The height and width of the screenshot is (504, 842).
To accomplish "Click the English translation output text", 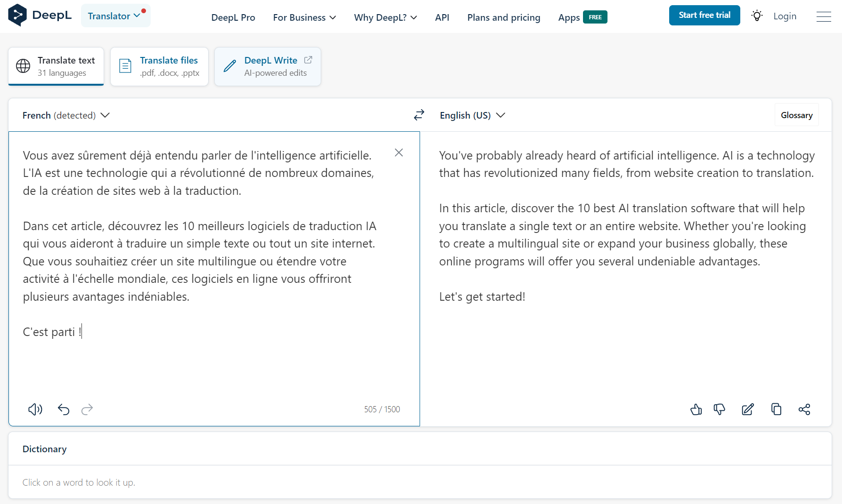I will coord(626,226).
